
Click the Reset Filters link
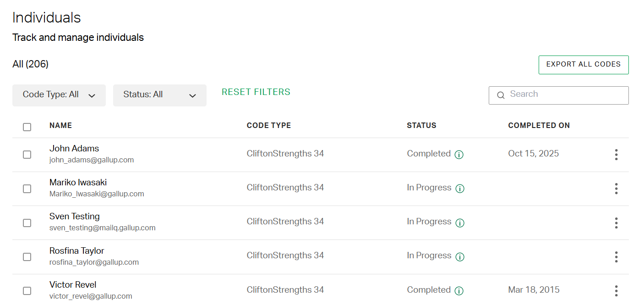[x=256, y=92]
